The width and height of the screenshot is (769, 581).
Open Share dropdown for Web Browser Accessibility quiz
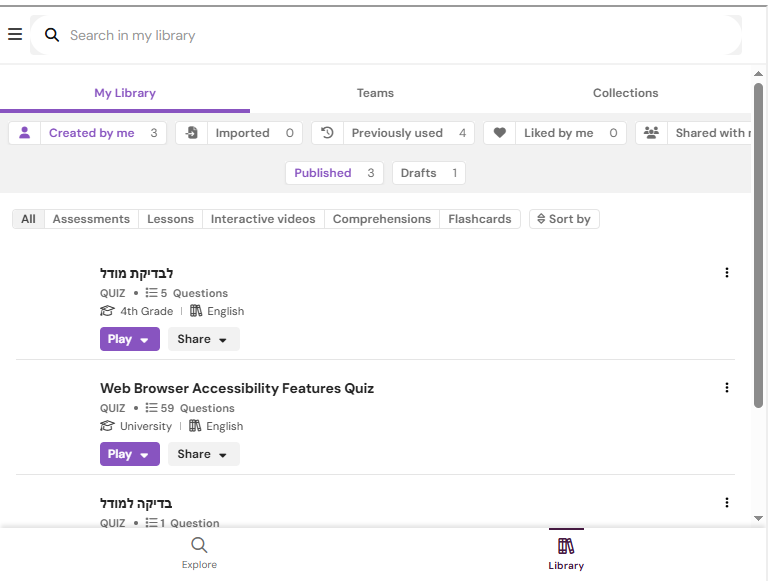(203, 454)
